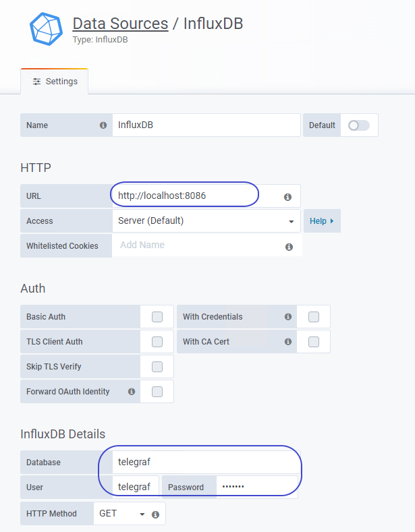Click the "With CA Cert" label text
Viewport: 415px width, 532px height.
tap(206, 342)
